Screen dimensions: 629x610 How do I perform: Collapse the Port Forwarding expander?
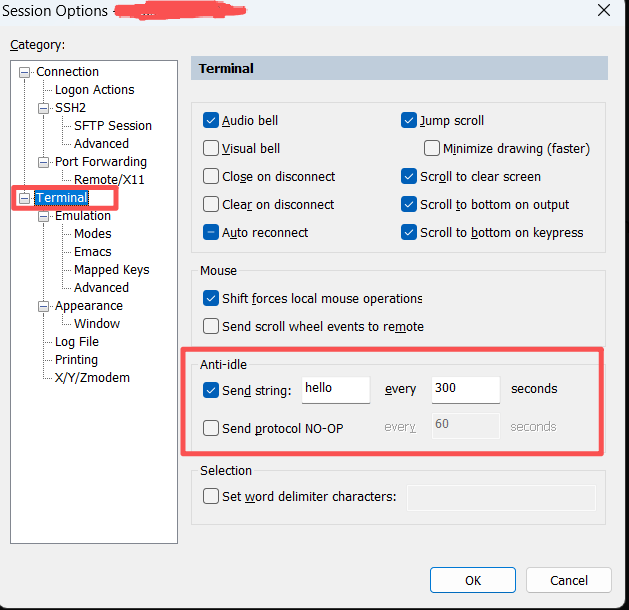tap(44, 162)
